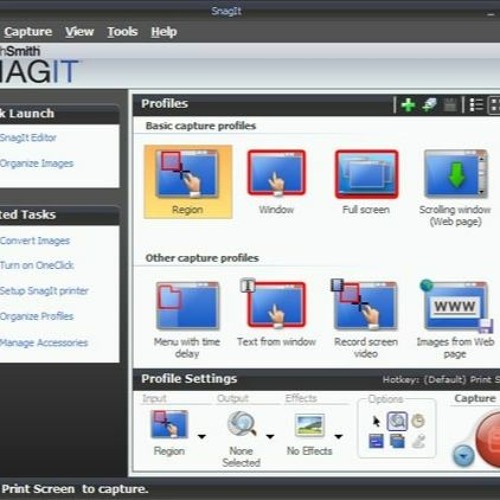
Task: Click Other capture profiles heading
Action: (202, 258)
